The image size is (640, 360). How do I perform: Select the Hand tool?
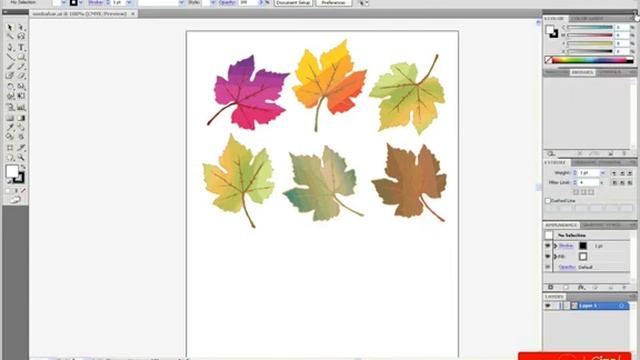(10, 158)
